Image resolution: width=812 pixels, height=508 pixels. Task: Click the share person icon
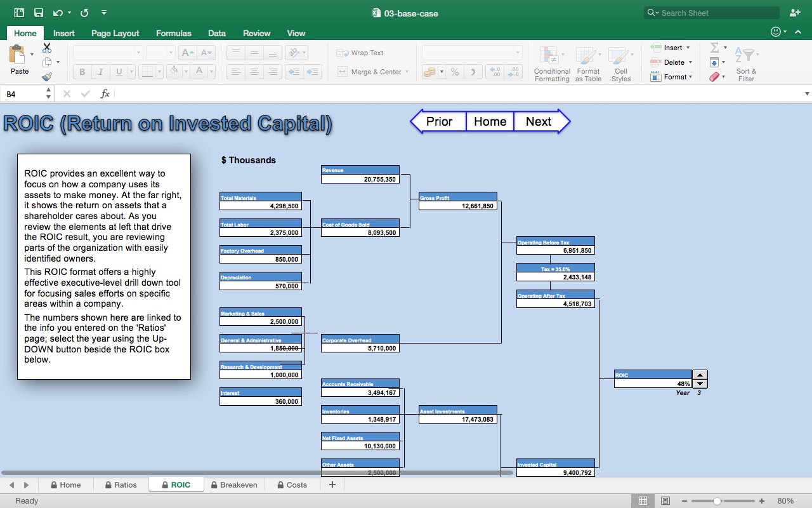[x=795, y=13]
